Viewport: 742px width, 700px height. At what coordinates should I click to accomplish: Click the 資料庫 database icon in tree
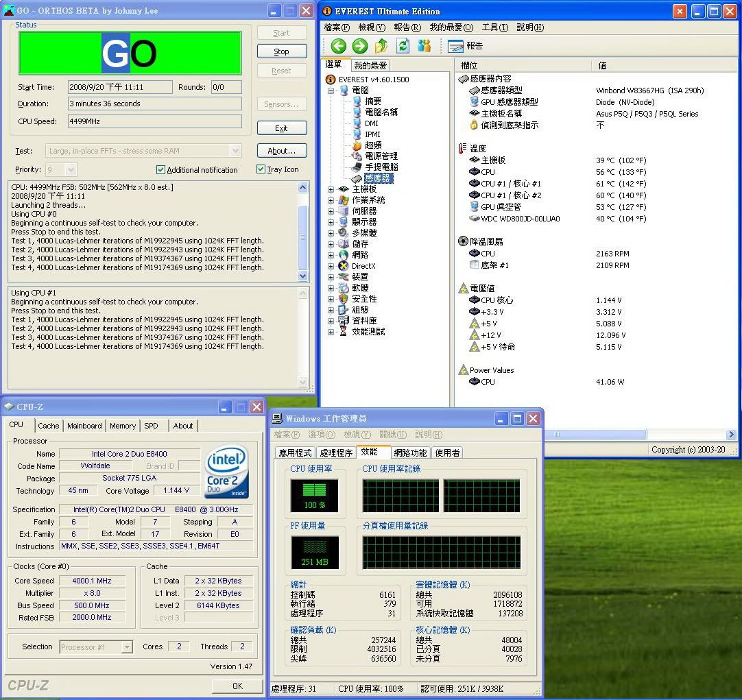[344, 321]
